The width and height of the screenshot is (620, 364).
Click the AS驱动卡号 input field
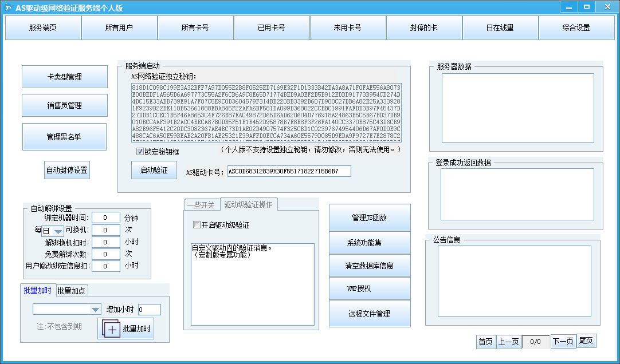289,171
